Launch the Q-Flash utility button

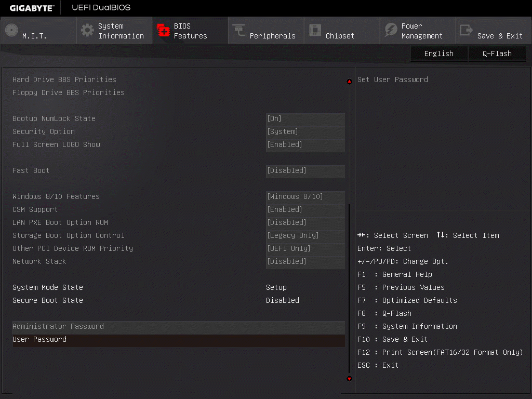[497, 54]
